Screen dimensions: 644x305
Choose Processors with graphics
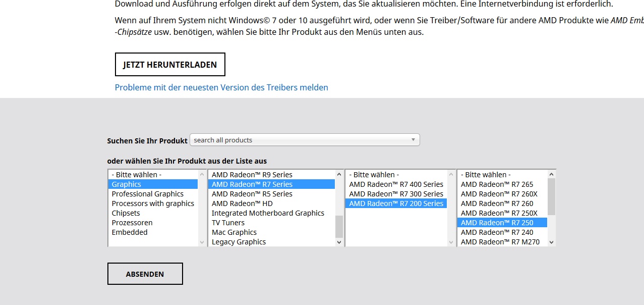[153, 204]
